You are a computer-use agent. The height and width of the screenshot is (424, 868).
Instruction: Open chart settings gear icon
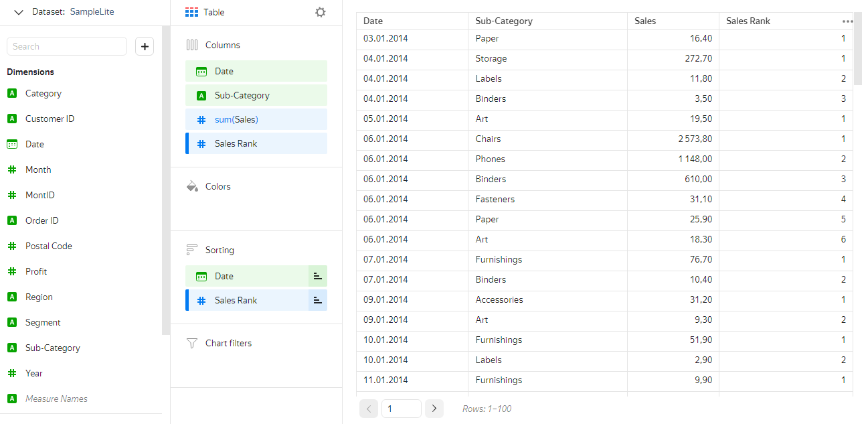pos(321,12)
